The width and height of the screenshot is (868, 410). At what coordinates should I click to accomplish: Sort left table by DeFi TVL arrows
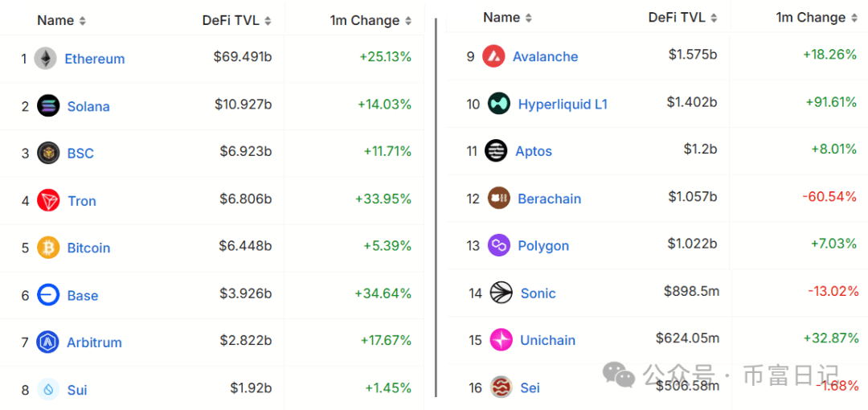tap(268, 21)
